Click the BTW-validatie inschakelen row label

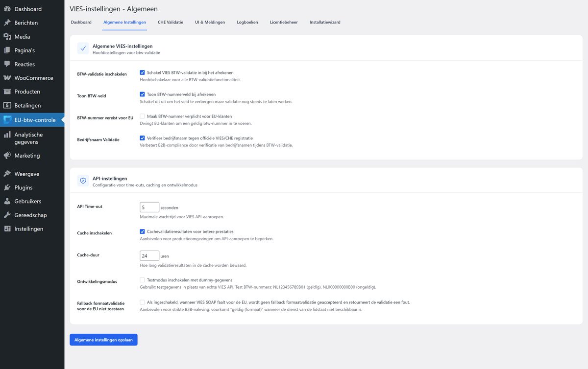click(x=102, y=74)
